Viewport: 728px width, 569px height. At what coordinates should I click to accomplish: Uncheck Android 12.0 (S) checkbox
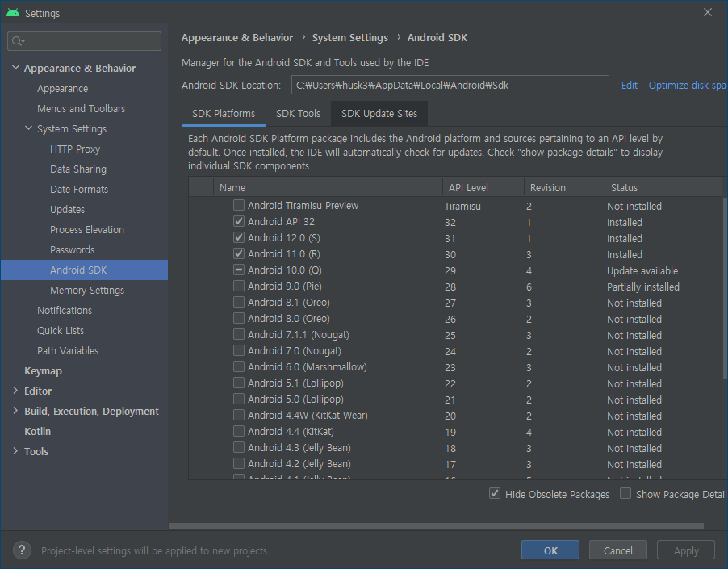point(239,237)
